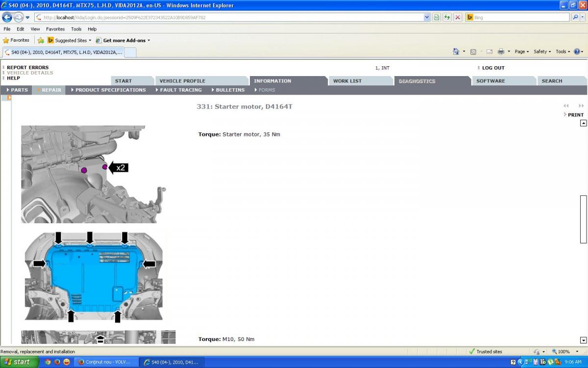Screen dimensions: 588x368
Task: Open search provider options dropdown arrow
Action: 582,17
